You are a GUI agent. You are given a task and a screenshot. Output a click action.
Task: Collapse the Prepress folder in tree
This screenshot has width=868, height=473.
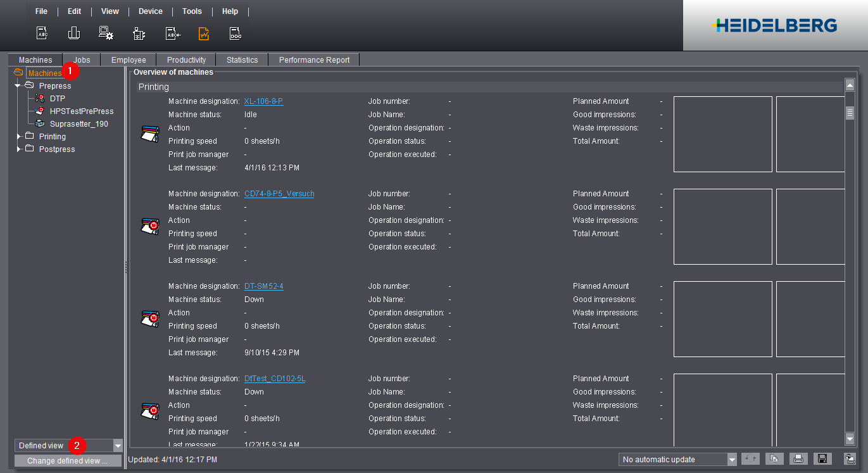18,86
